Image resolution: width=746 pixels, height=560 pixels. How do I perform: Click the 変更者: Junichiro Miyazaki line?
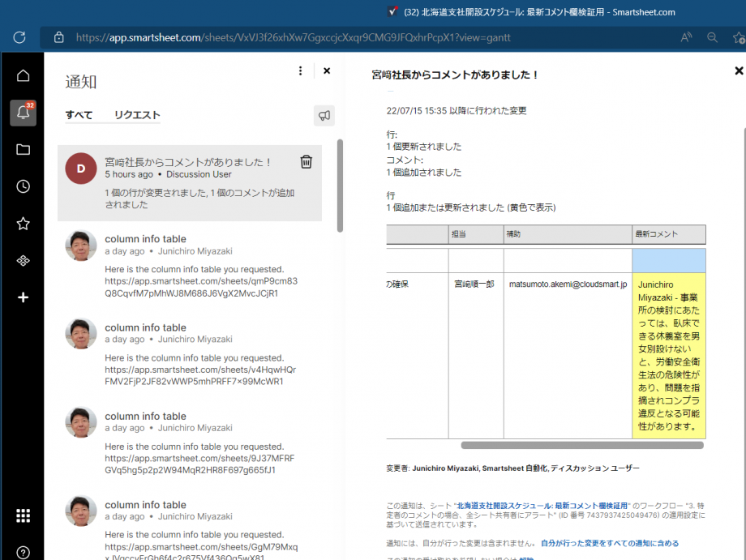click(512, 468)
